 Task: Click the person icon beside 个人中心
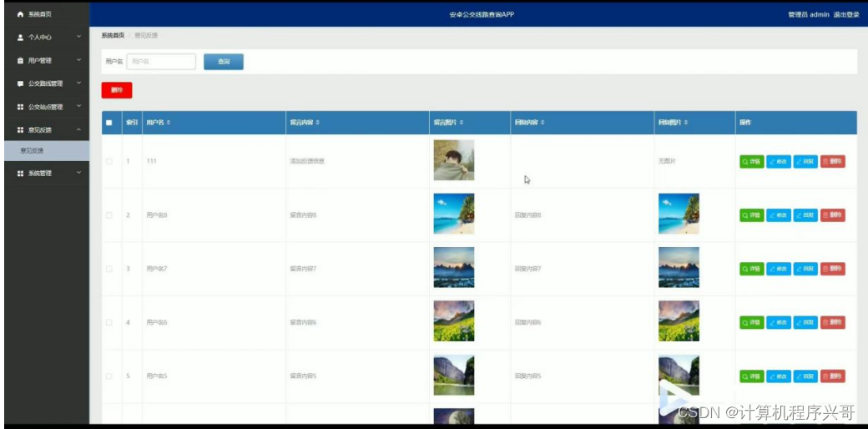click(x=21, y=37)
